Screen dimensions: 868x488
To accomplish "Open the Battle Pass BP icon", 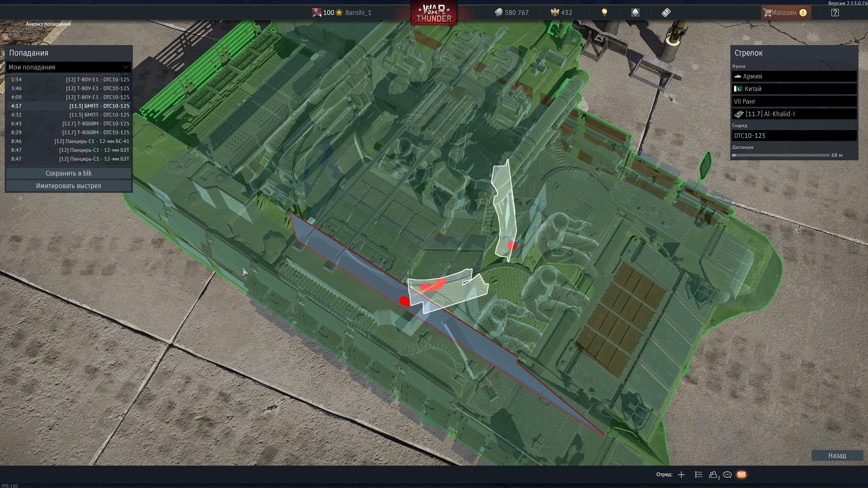I will coord(666,13).
